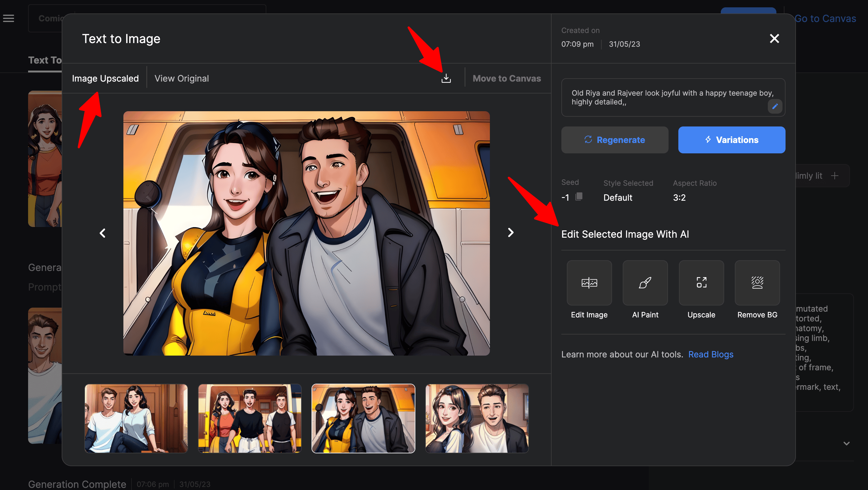Select the Image Upscaled tab
This screenshot has height=490, width=868.
point(105,78)
